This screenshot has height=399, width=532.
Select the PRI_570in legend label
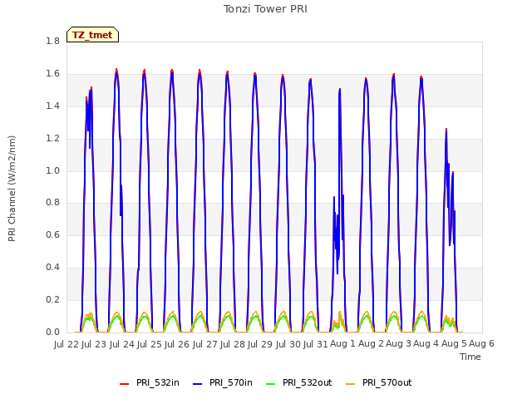pyautogui.click(x=231, y=382)
